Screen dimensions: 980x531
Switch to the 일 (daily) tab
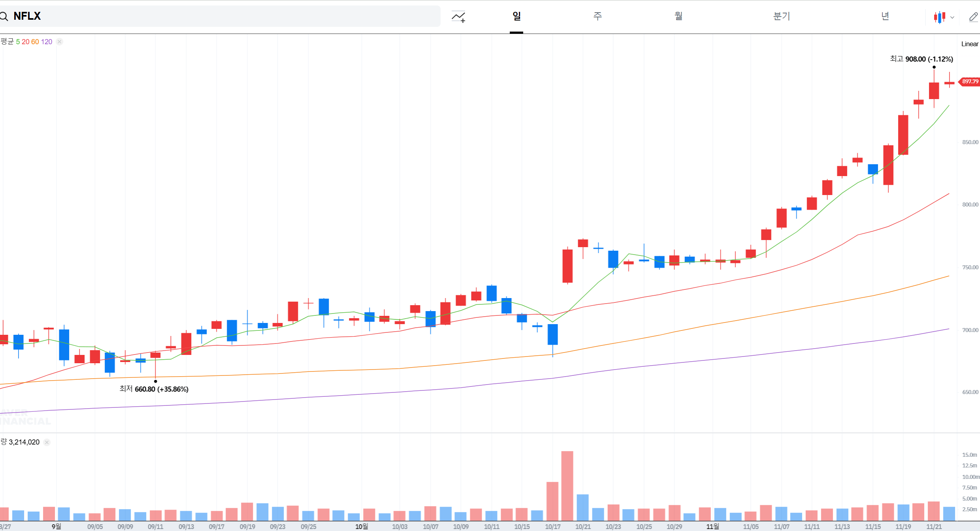point(516,16)
